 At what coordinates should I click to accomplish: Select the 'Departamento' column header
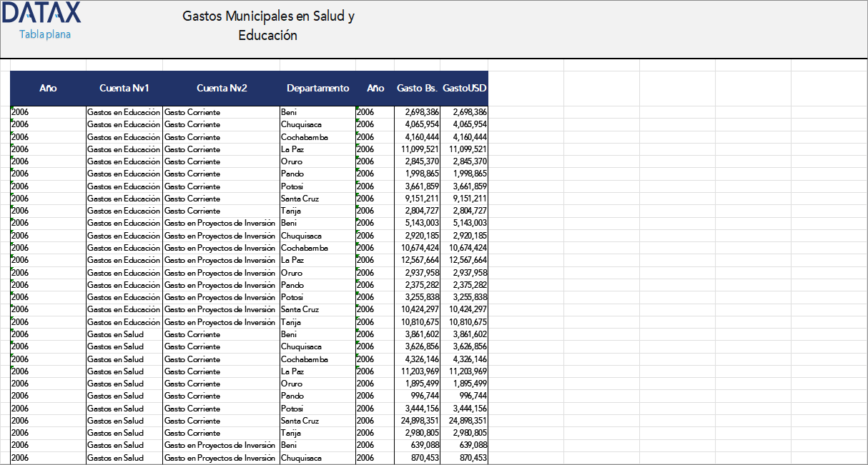(317, 88)
